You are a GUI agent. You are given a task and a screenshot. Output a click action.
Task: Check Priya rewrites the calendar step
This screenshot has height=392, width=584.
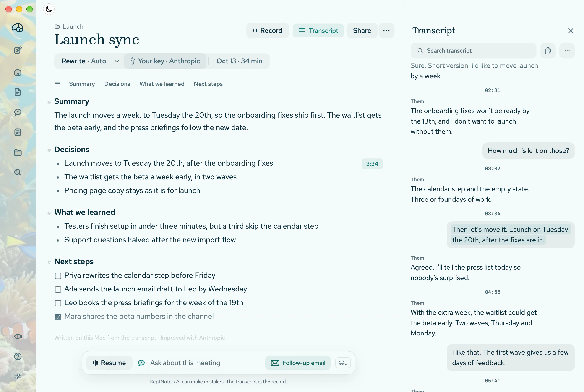(58, 276)
